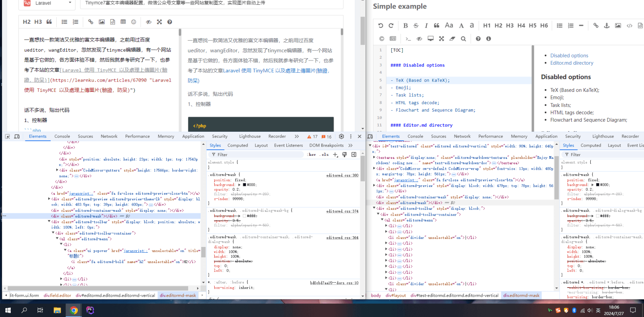Insert quote in the left editor toolbar
The image size is (644, 317).
49,22
